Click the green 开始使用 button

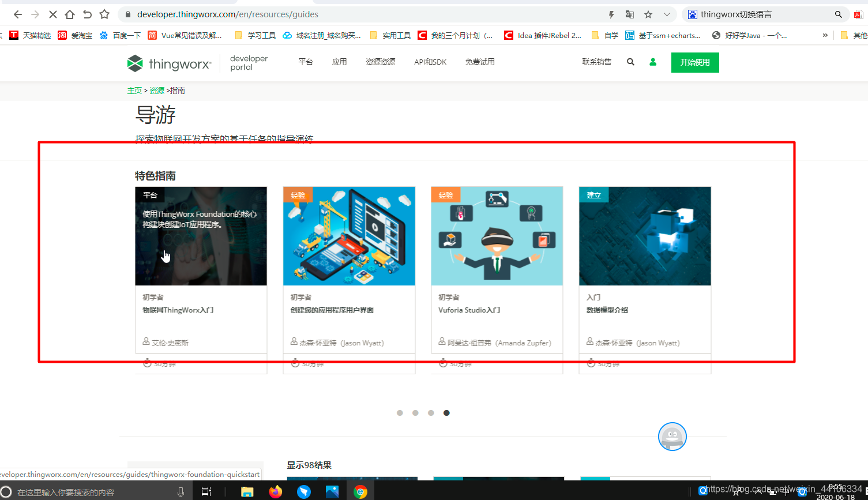click(695, 62)
